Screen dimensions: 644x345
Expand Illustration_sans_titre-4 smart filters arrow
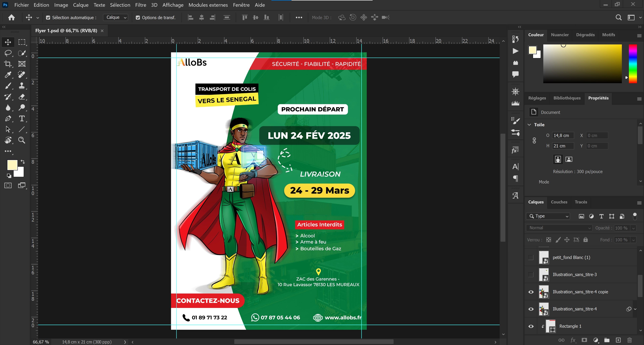point(635,309)
